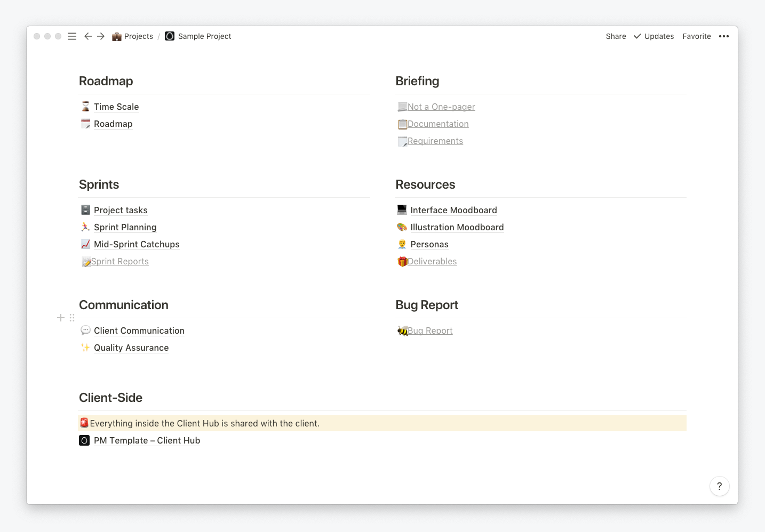
Task: Open the Updates panel
Action: click(x=654, y=36)
